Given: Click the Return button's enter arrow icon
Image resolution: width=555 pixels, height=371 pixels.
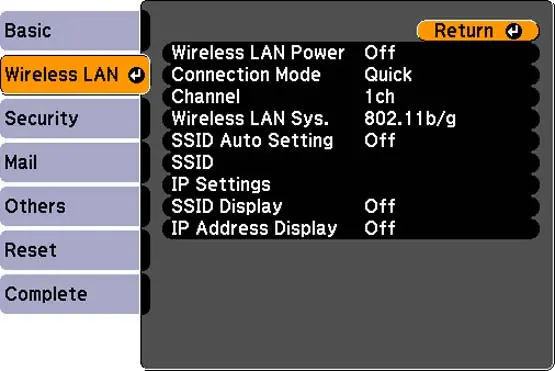Looking at the screenshot, I should 513,31.
